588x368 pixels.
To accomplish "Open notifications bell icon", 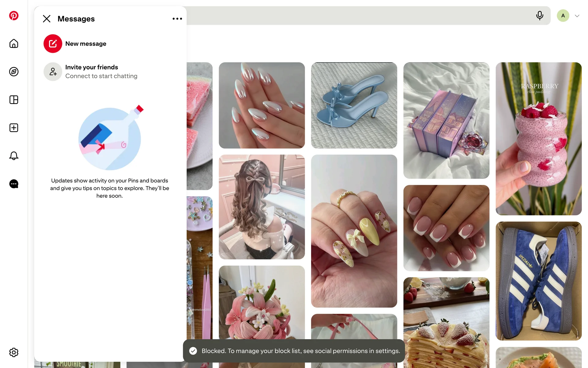I will point(14,156).
